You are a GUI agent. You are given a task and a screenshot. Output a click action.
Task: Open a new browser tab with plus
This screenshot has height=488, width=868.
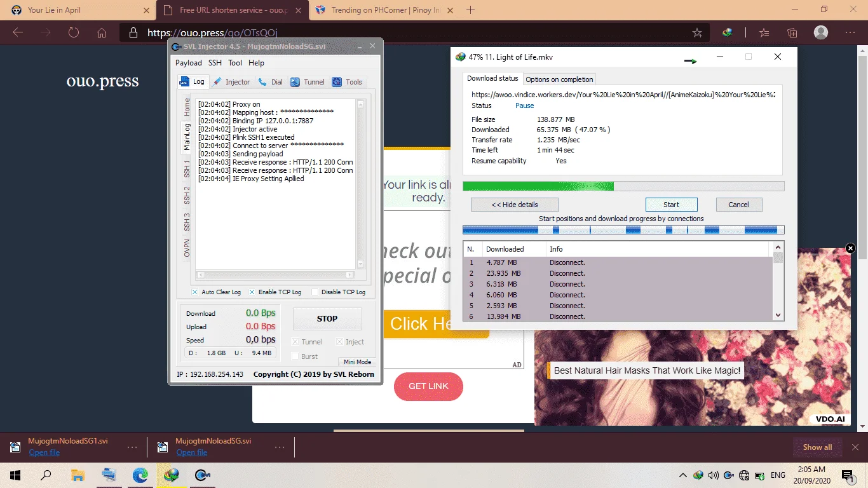click(471, 10)
